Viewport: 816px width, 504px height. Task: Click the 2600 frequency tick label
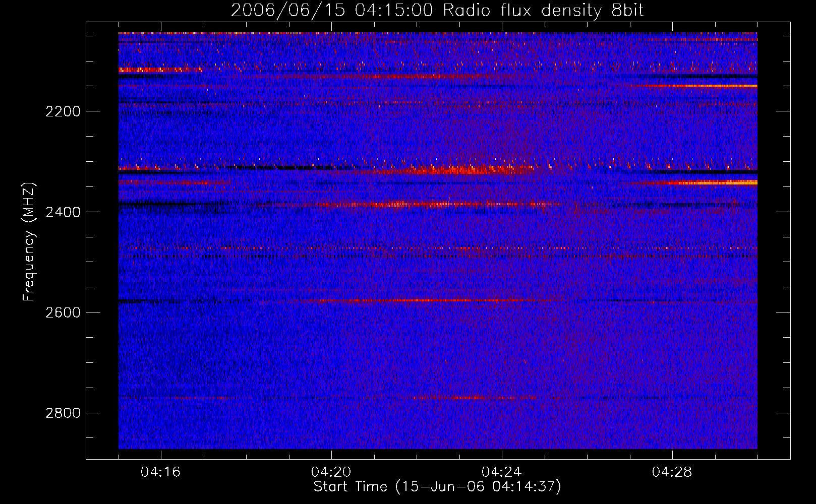(x=63, y=312)
